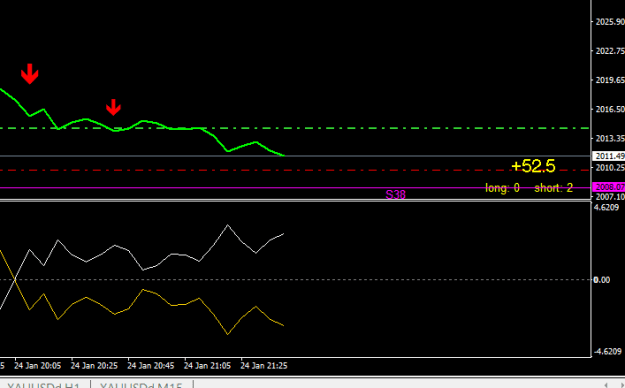
Task: Click the "short: 2" position count
Action: tap(553, 188)
